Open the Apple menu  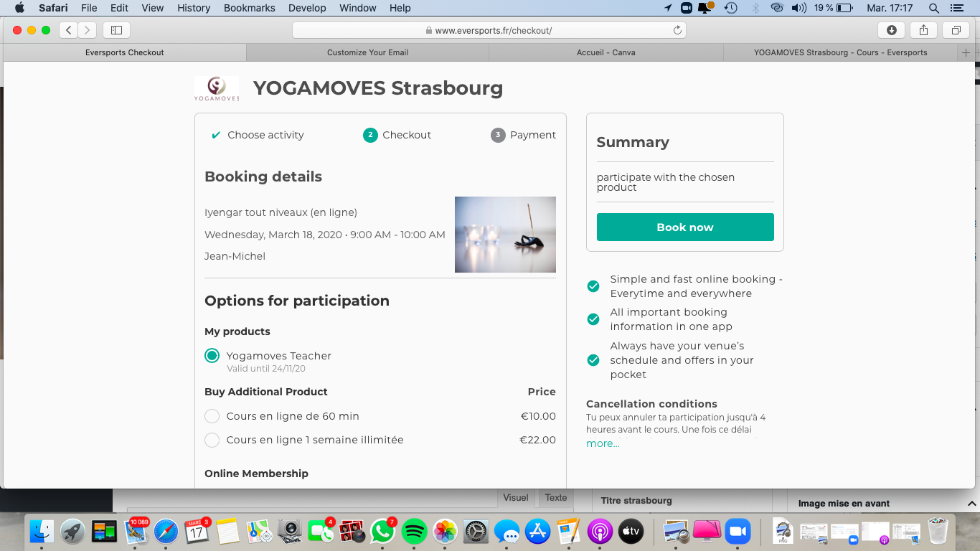point(19,8)
